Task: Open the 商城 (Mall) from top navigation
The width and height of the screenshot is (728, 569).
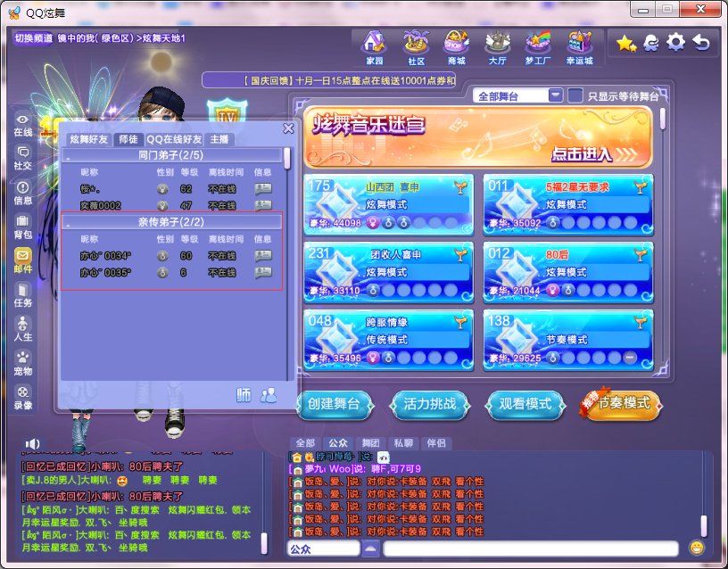Action: coord(455,43)
